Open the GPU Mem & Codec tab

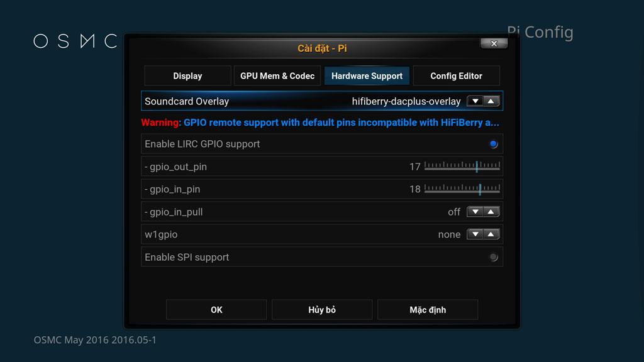[277, 75]
